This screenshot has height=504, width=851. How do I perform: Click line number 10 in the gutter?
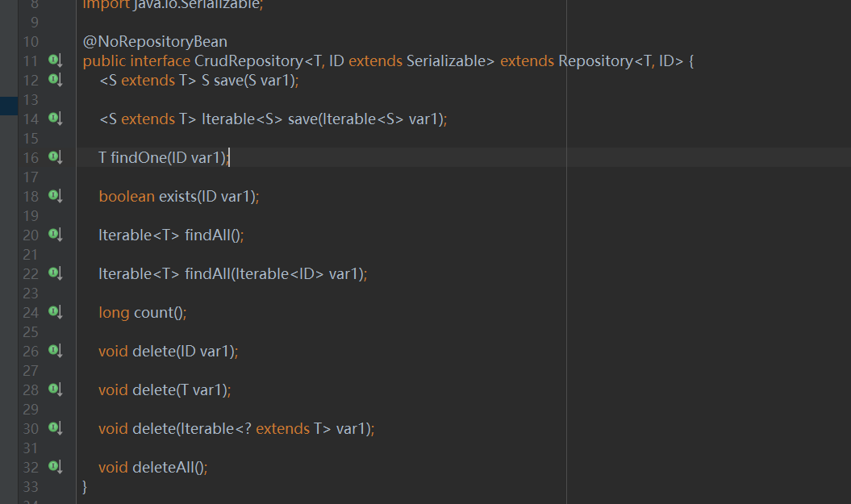click(30, 42)
